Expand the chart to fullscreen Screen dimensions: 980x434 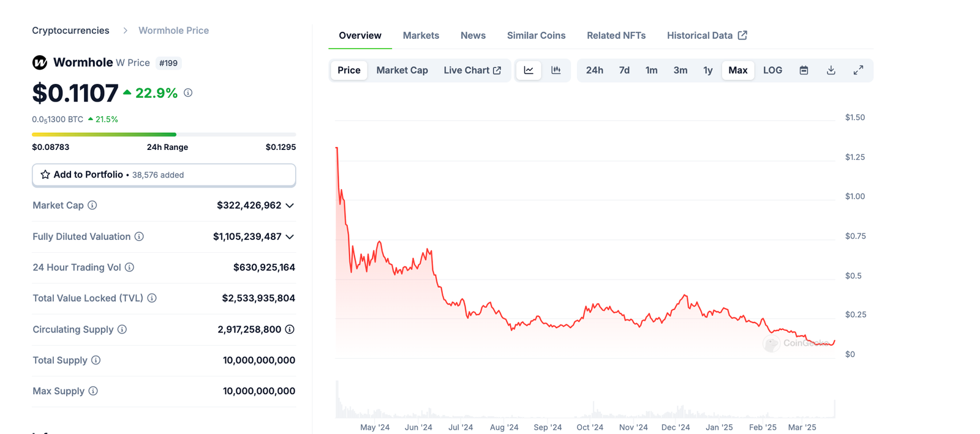[x=858, y=70]
